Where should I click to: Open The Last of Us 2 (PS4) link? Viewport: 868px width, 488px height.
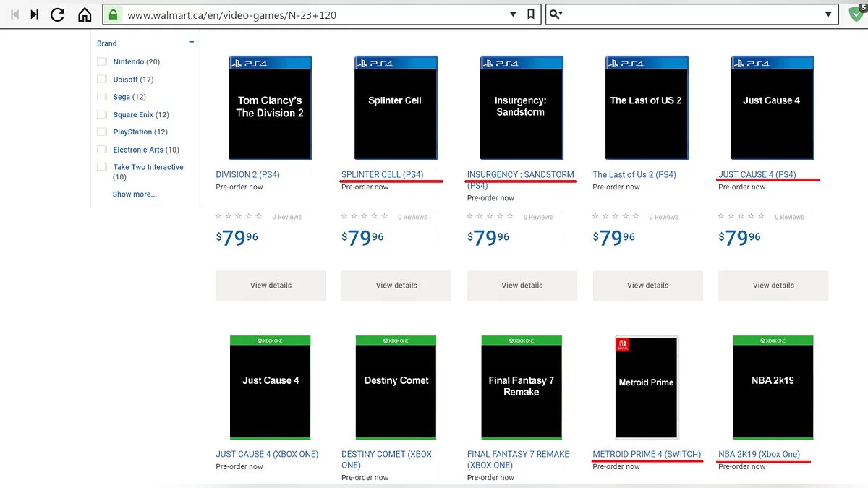[x=634, y=174]
